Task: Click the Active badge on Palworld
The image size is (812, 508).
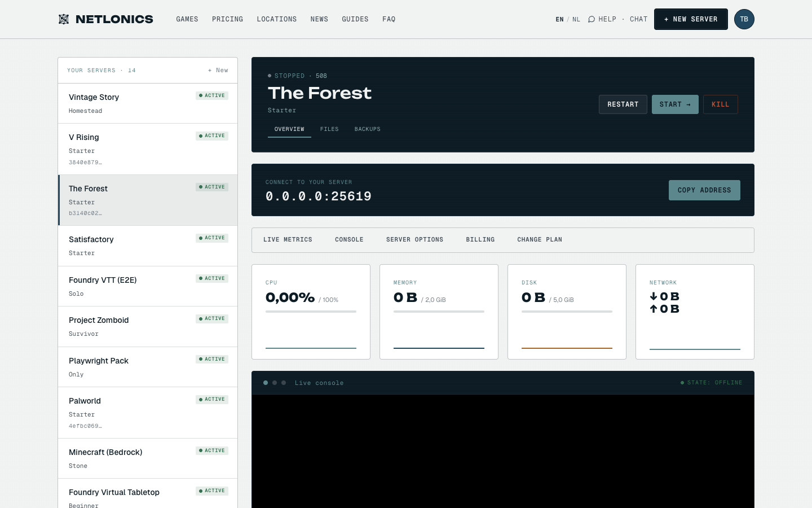Action: 212,400
